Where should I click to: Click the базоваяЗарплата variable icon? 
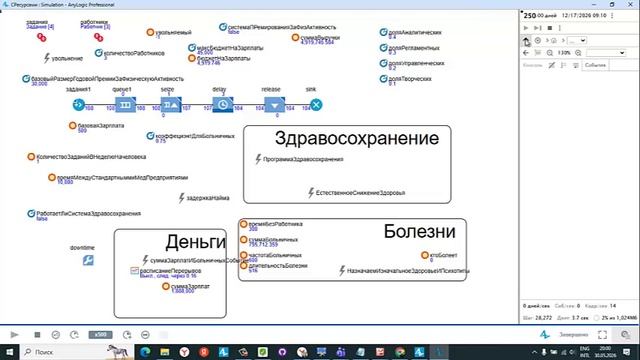pyautogui.click(x=72, y=125)
